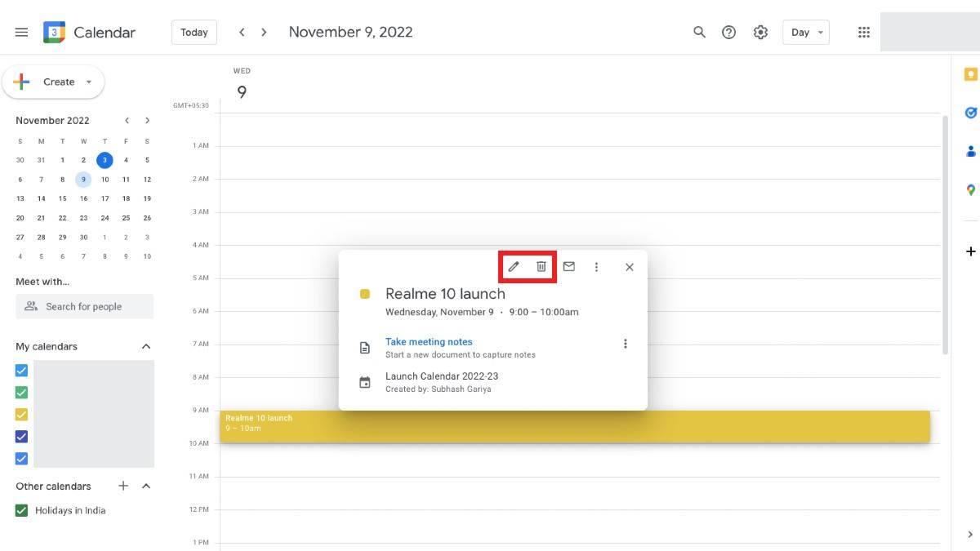Toggle the main hamburger menu
980x551 pixels.
click(x=22, y=33)
